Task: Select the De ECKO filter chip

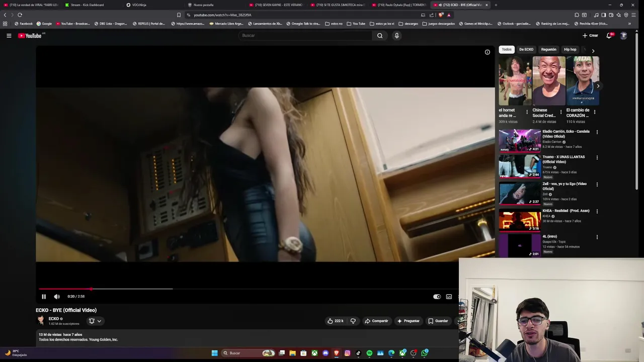Action: pos(526,49)
